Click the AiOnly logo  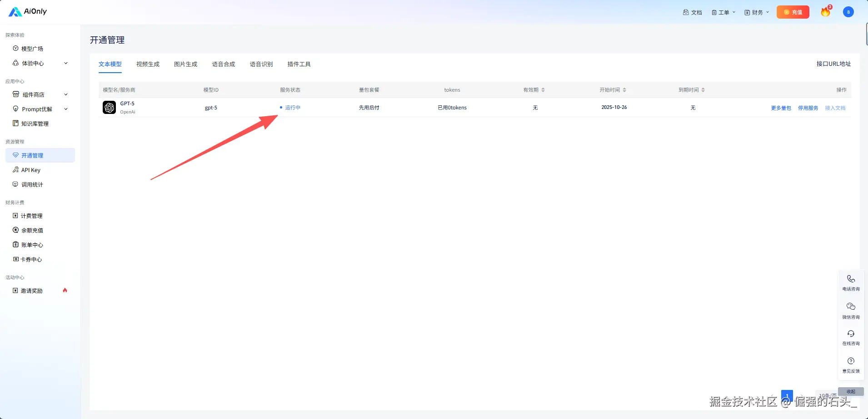click(28, 11)
